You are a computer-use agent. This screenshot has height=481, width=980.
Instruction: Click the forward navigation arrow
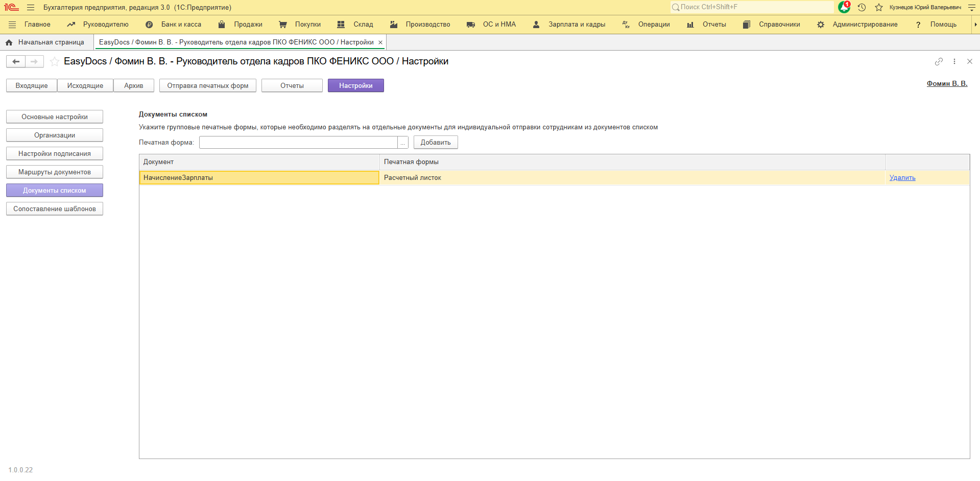pyautogui.click(x=34, y=62)
